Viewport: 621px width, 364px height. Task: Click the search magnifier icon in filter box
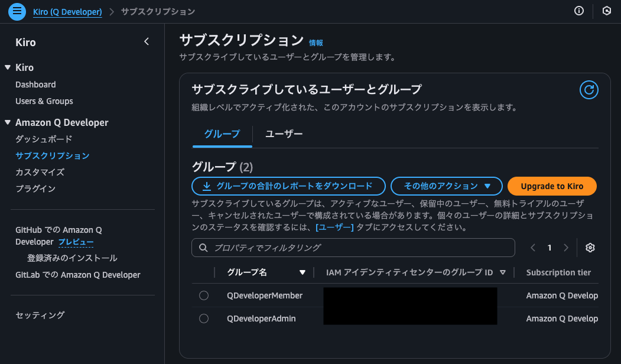click(203, 248)
